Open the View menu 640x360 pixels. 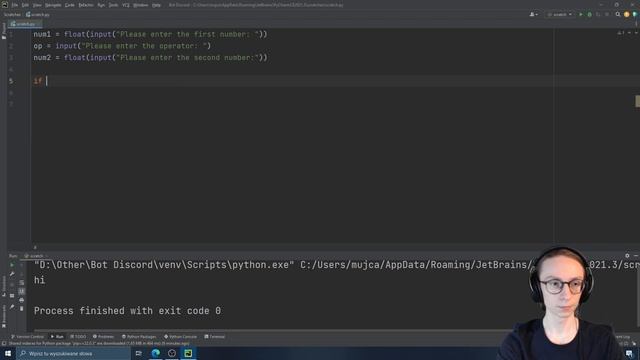click(x=37, y=5)
